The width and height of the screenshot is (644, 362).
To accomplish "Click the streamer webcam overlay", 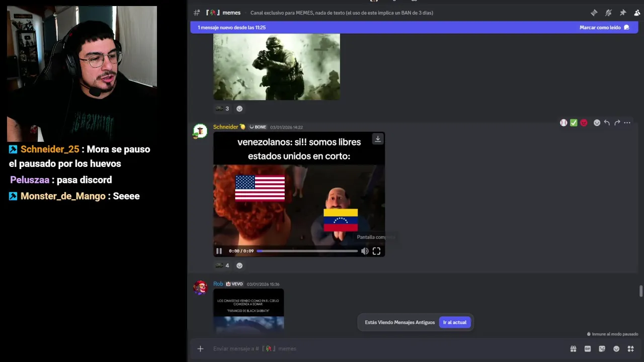I will pyautogui.click(x=82, y=74).
